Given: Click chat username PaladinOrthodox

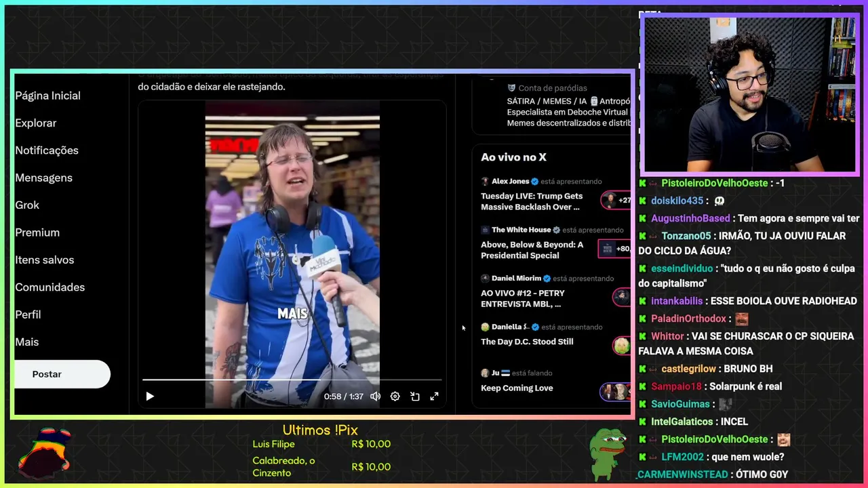Looking at the screenshot, I should [x=688, y=319].
